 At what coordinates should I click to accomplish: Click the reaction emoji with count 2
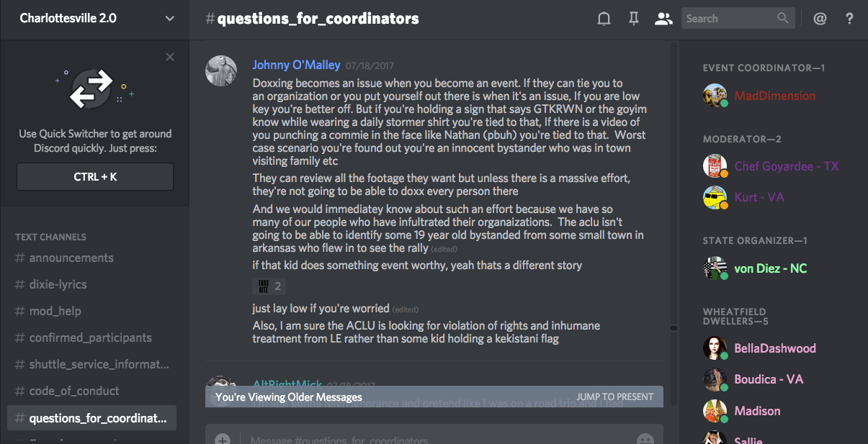(269, 286)
